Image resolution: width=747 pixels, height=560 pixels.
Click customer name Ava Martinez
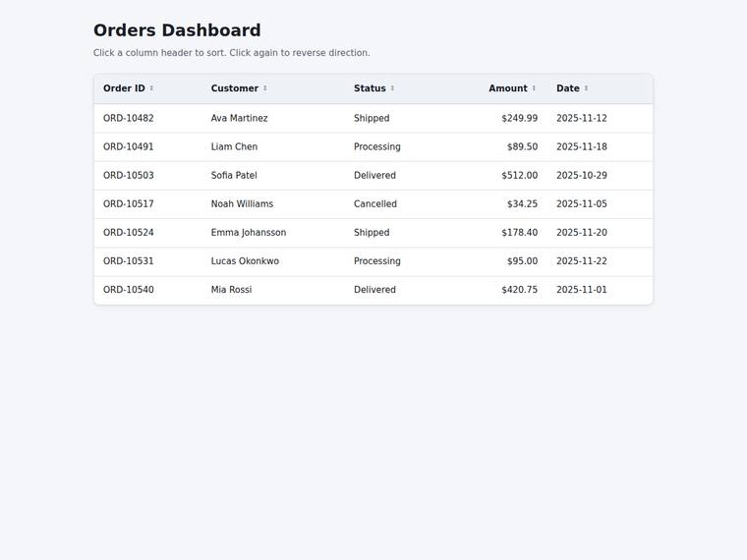[239, 118]
